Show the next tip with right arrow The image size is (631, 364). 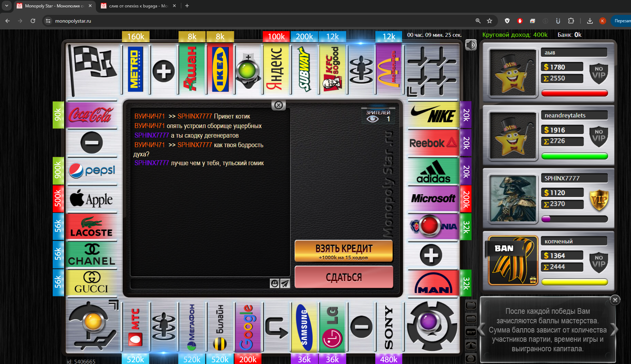(614, 329)
